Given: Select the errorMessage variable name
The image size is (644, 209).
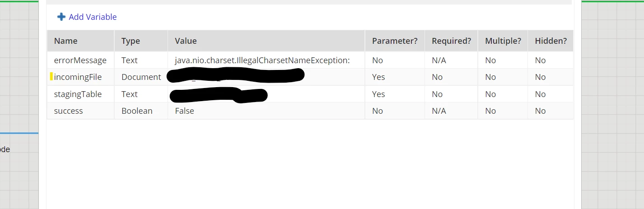Looking at the screenshot, I should coord(80,60).
